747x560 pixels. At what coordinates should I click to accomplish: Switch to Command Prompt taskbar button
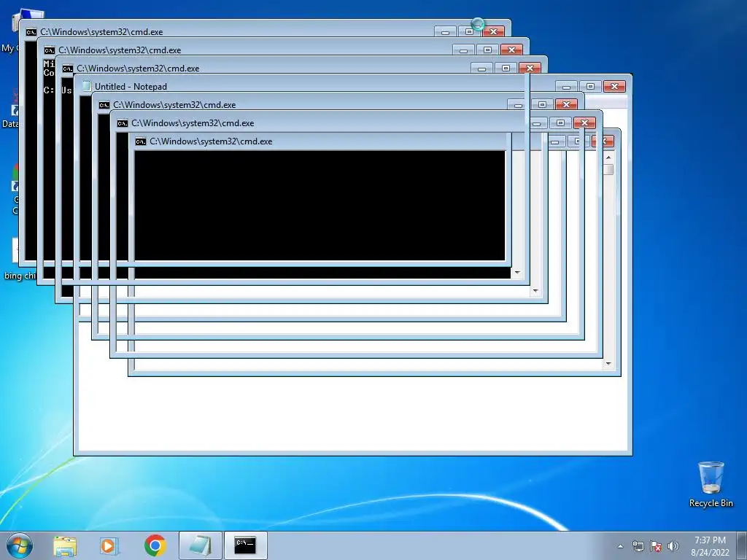click(x=246, y=545)
